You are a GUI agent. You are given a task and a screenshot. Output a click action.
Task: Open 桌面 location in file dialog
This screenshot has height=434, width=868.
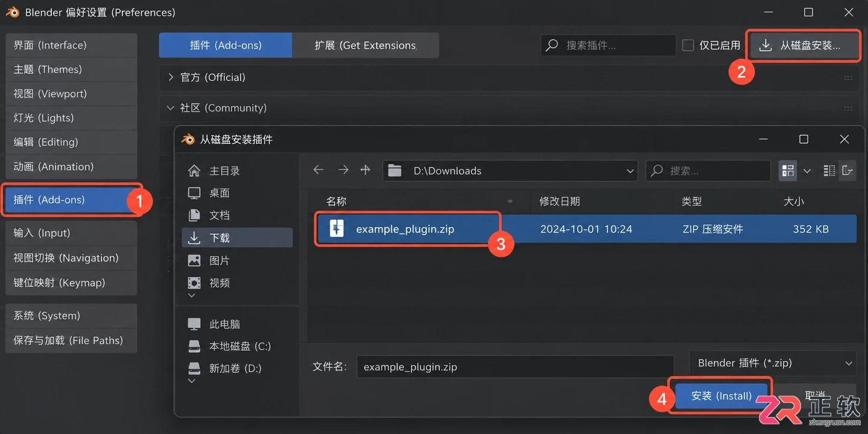(x=237, y=193)
